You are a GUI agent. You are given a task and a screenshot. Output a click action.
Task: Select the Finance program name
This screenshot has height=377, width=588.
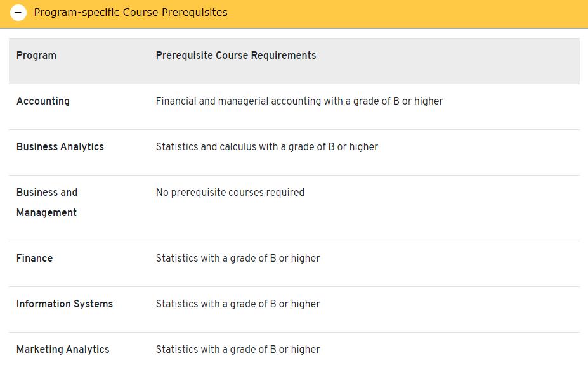click(x=35, y=259)
